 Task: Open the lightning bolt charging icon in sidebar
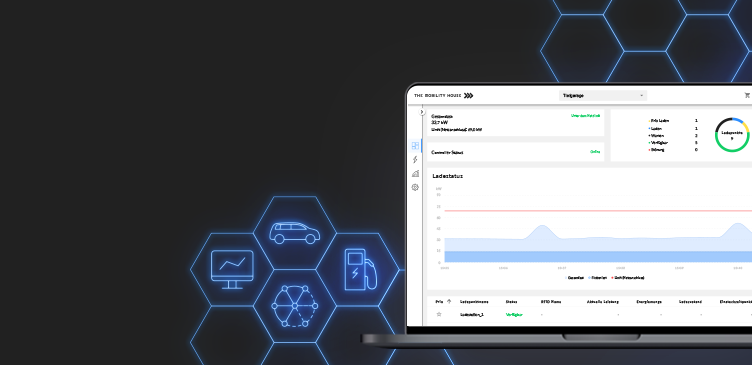click(415, 160)
